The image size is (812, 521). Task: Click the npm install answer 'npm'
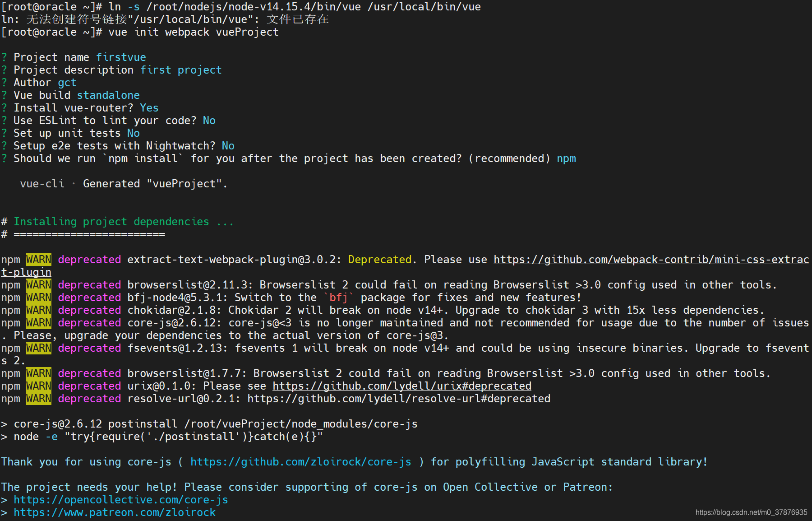coord(566,158)
